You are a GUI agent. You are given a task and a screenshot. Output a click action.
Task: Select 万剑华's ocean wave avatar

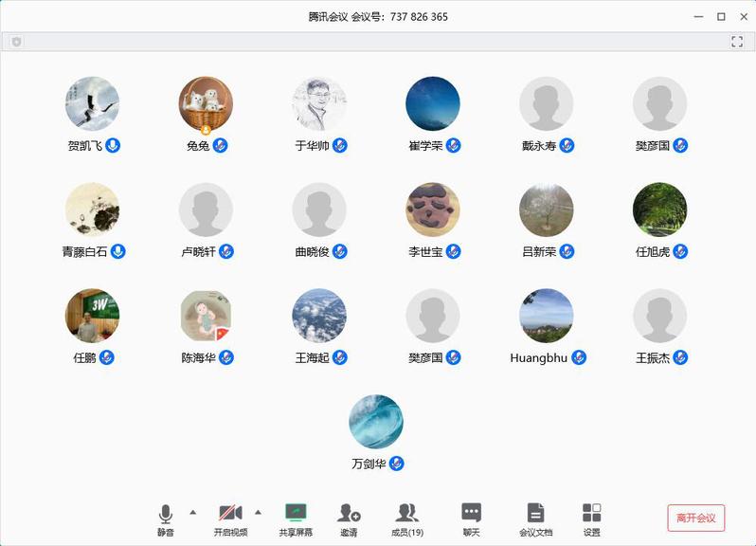tap(376, 422)
